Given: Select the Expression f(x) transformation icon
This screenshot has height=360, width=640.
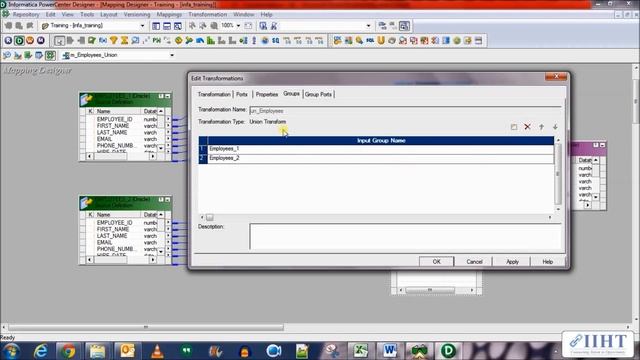Looking at the screenshot, I should [x=102, y=40].
